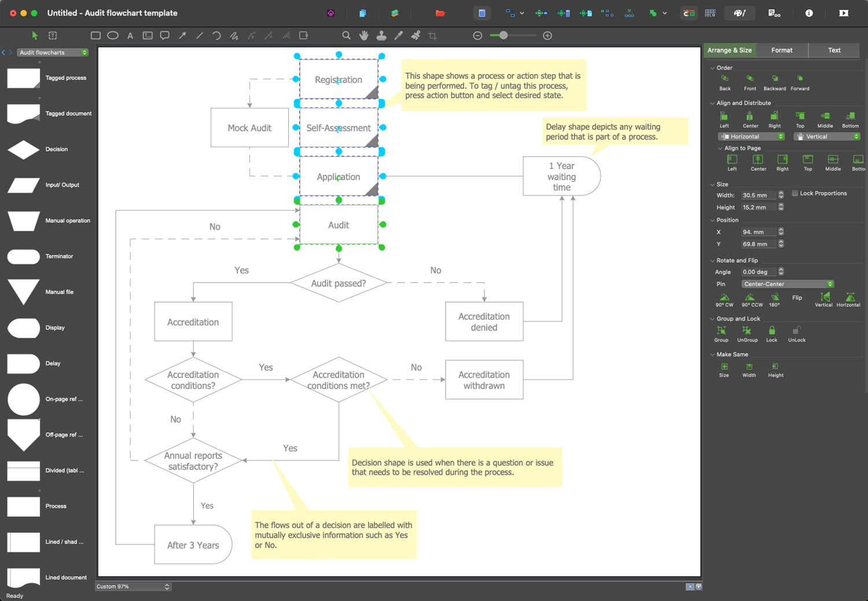Click Make Same Width button

749,367
